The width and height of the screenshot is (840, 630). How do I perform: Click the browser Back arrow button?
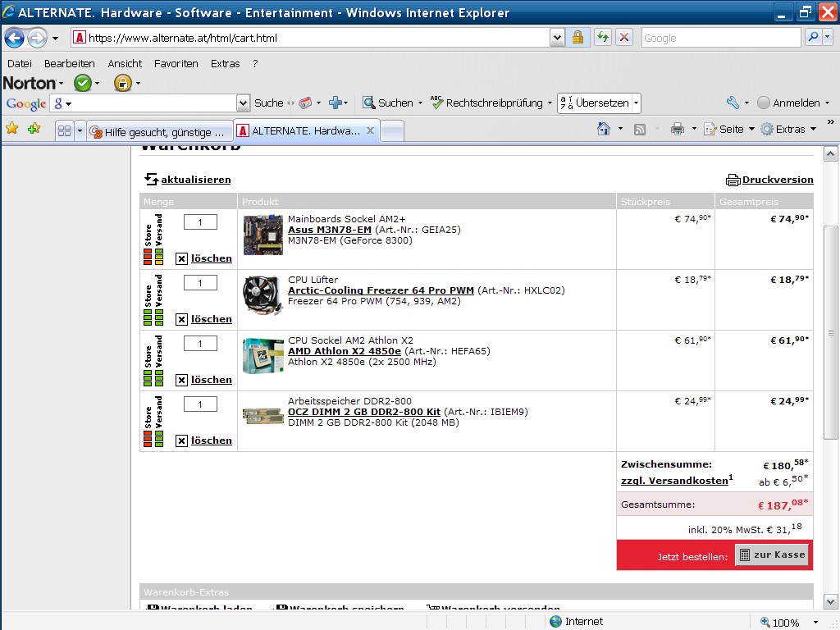pos(15,38)
